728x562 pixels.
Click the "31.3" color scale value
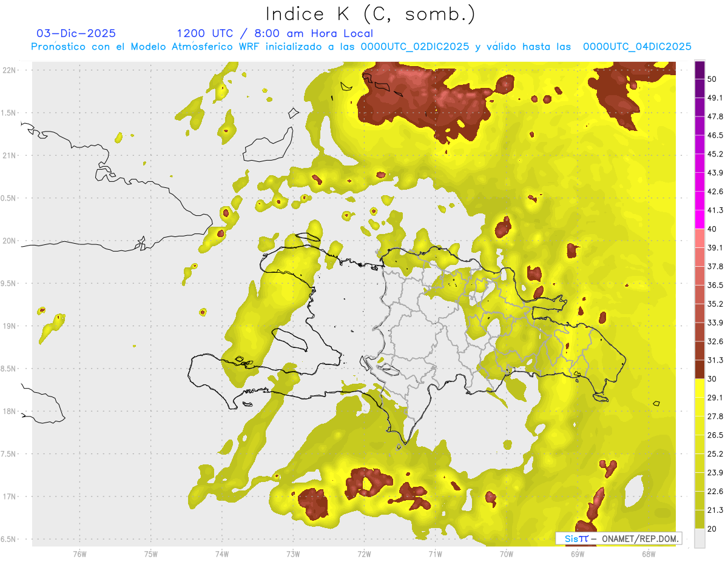[715, 360]
